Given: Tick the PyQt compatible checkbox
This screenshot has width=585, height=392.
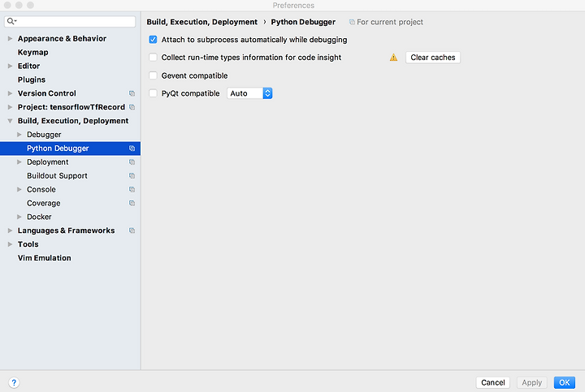Looking at the screenshot, I should tap(153, 93).
